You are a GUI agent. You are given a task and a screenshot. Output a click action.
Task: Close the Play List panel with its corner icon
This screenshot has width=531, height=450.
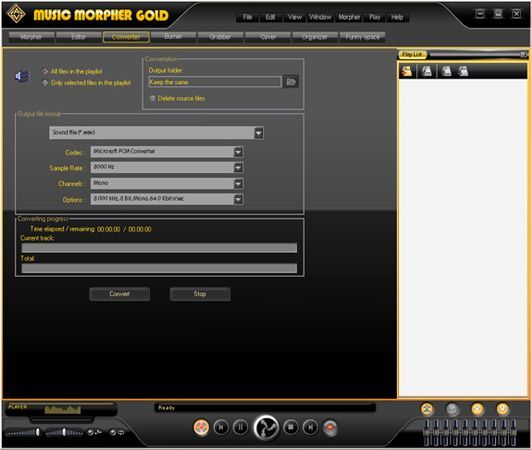[524, 55]
